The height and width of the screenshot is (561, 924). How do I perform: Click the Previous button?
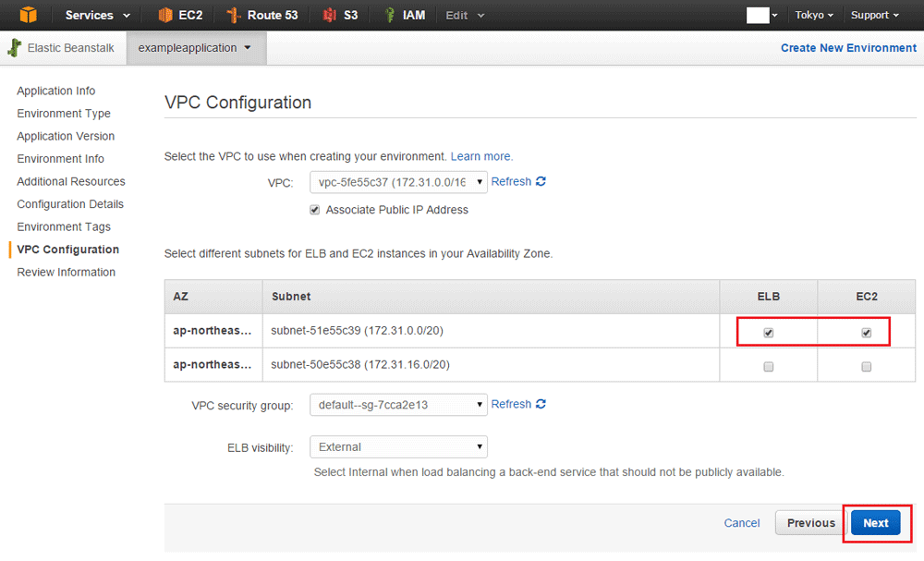(811, 523)
